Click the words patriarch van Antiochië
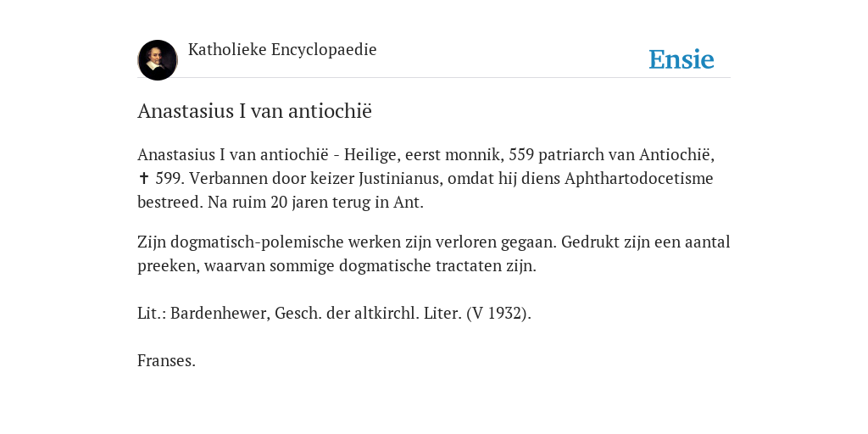Image resolution: width=868 pixels, height=434 pixels. pos(626,155)
